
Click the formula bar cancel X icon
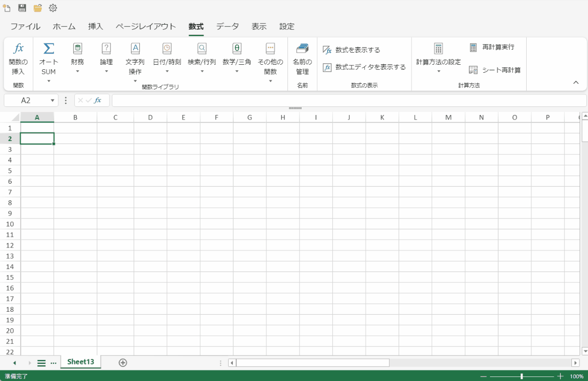pyautogui.click(x=80, y=100)
